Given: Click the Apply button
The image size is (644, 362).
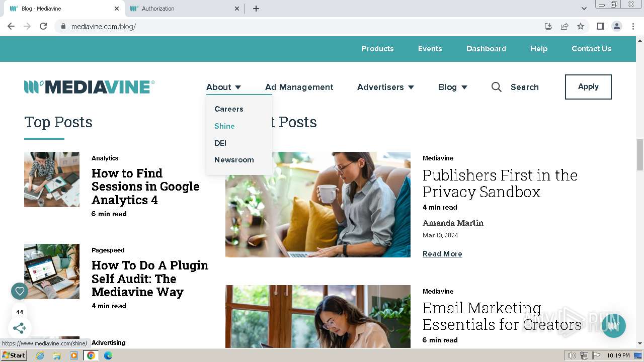Looking at the screenshot, I should [588, 87].
